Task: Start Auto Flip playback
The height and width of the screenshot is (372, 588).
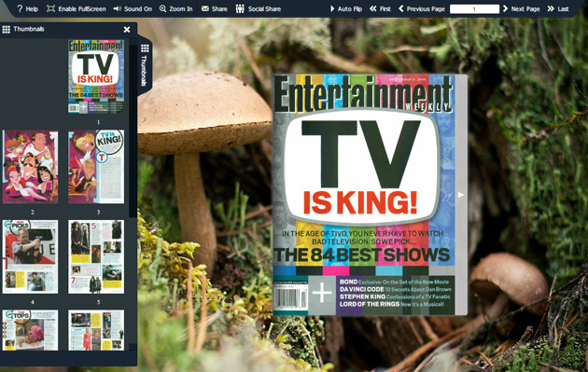Action: pyautogui.click(x=345, y=8)
